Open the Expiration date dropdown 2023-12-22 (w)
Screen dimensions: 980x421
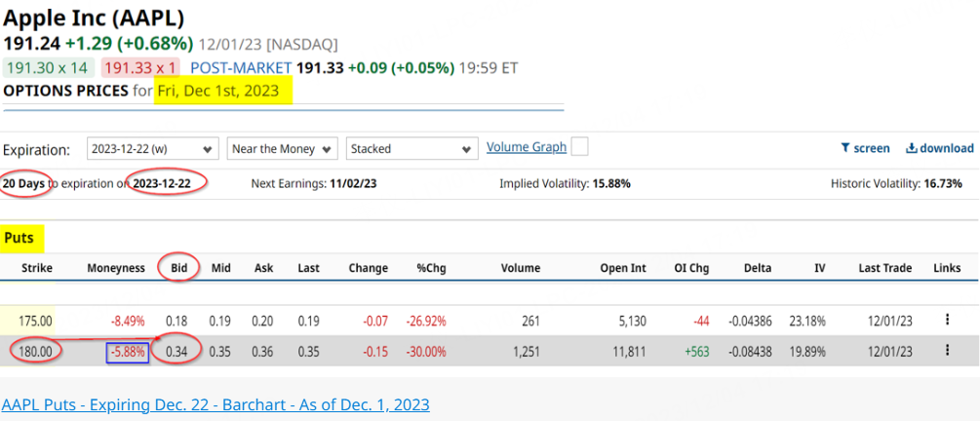tap(152, 149)
